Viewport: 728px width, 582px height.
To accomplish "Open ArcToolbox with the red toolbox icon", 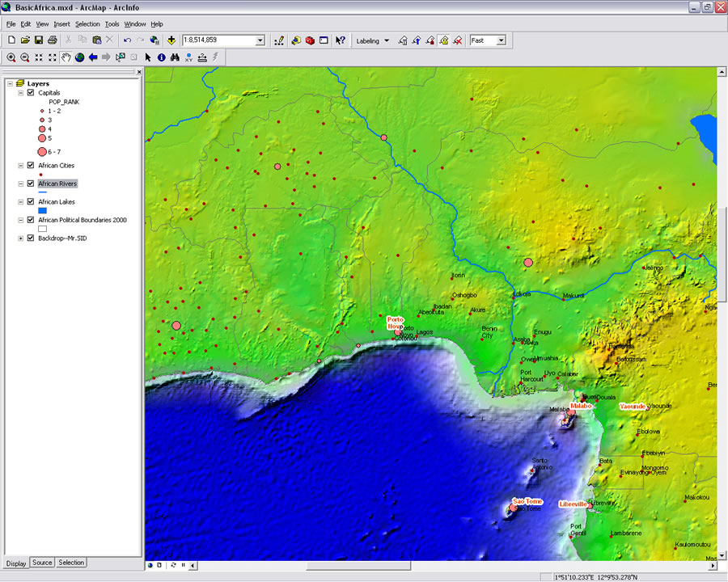I will pos(310,40).
